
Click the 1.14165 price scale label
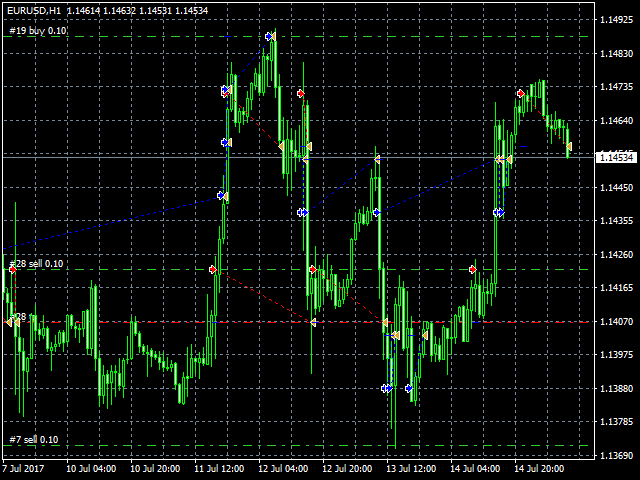point(616,288)
